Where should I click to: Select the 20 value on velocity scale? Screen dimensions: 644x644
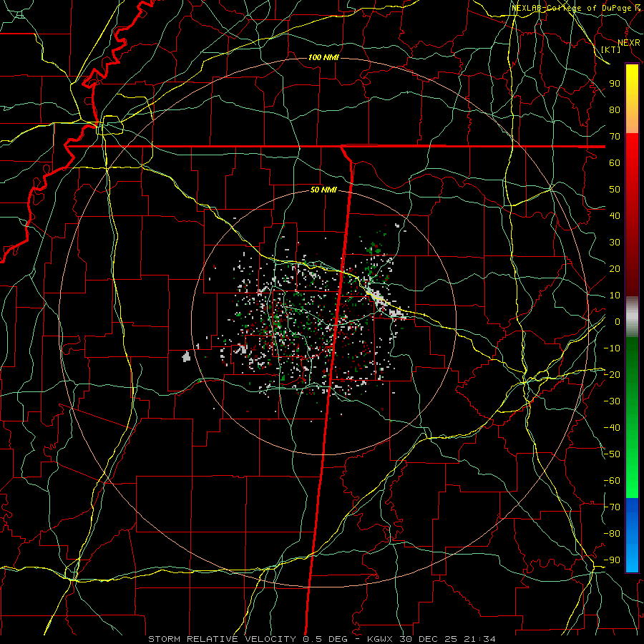615,268
